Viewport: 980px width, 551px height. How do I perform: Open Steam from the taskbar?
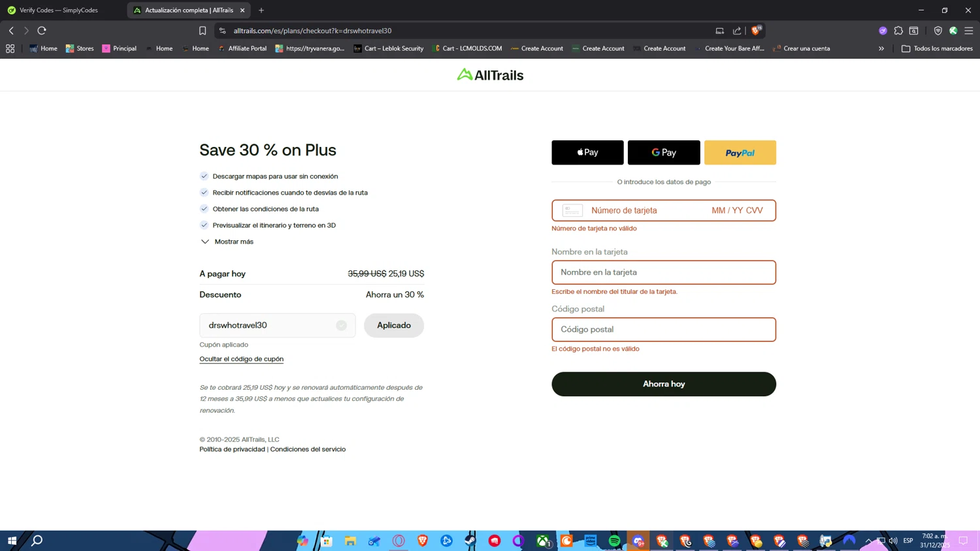click(470, 541)
